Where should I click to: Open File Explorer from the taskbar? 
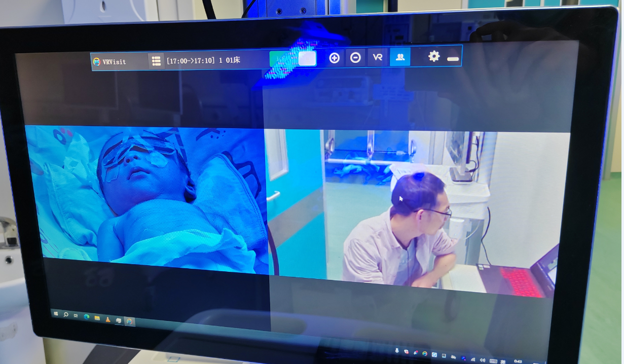coord(97,318)
